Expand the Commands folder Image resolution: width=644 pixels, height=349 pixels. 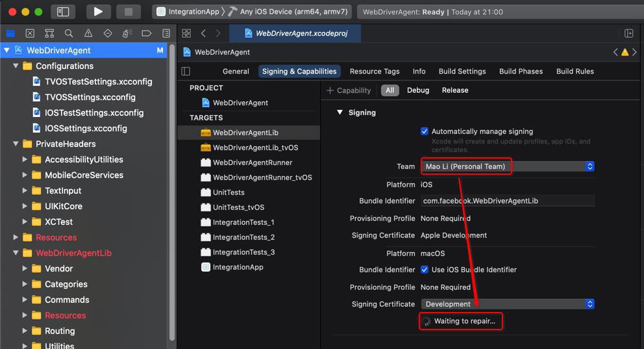pyautogui.click(x=25, y=300)
